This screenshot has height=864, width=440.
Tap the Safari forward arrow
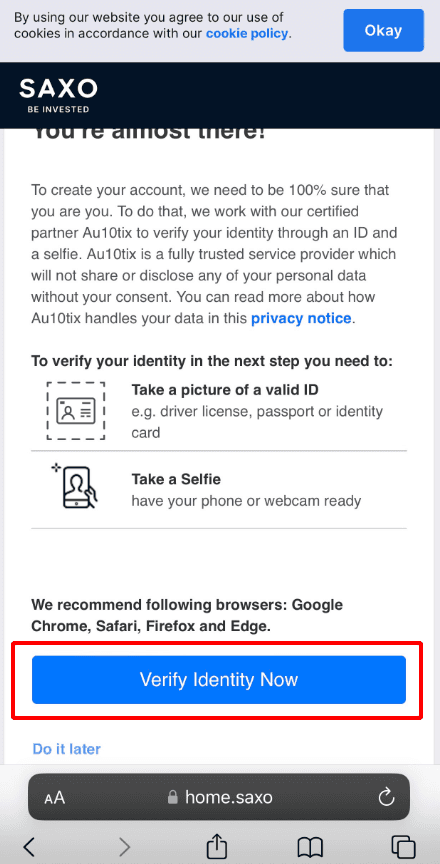coord(125,846)
